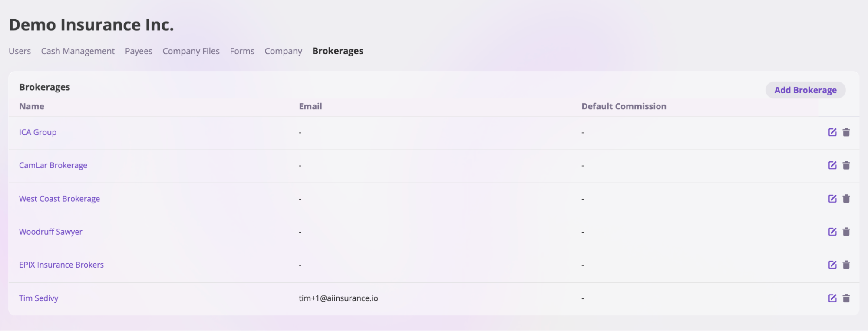Open the Tim Sedivy link
868x331 pixels.
tap(39, 298)
